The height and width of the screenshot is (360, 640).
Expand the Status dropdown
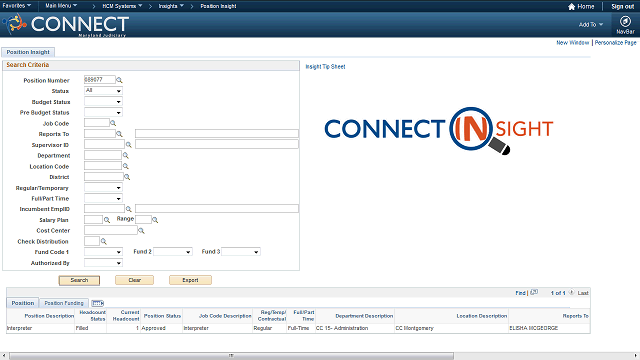click(x=103, y=91)
